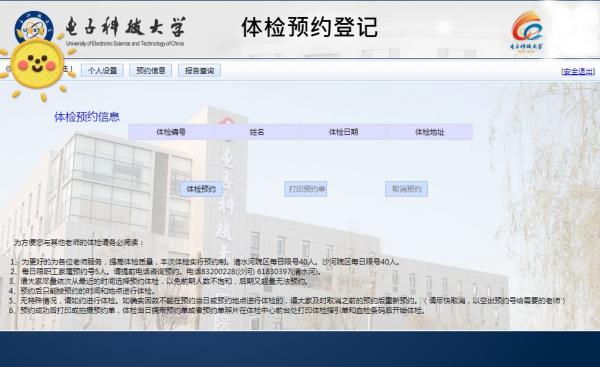Open the 个人设置 tab
600x367 pixels.
pyautogui.click(x=102, y=70)
